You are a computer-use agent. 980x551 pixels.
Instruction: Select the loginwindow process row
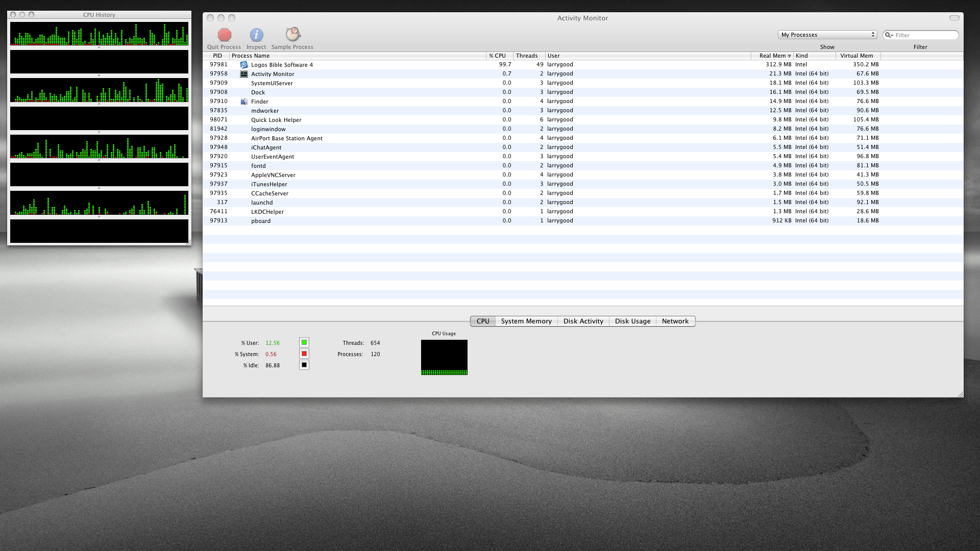pos(583,129)
